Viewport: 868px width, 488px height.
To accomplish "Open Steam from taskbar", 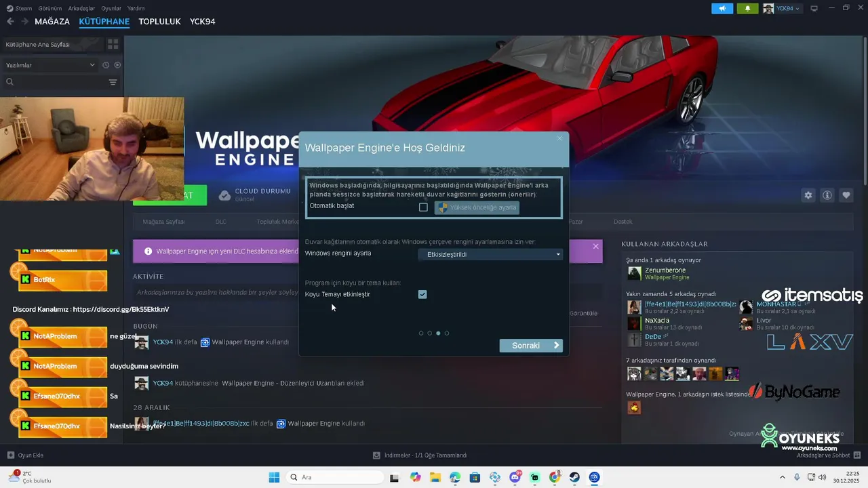I will coord(574,477).
